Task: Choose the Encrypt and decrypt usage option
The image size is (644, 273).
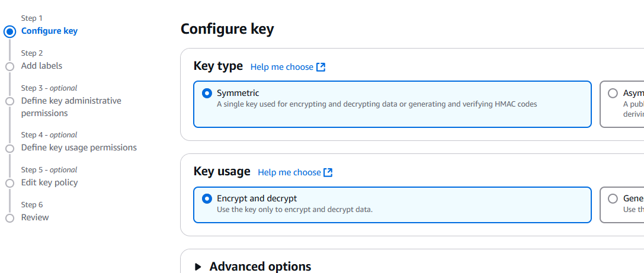Action: [x=207, y=199]
